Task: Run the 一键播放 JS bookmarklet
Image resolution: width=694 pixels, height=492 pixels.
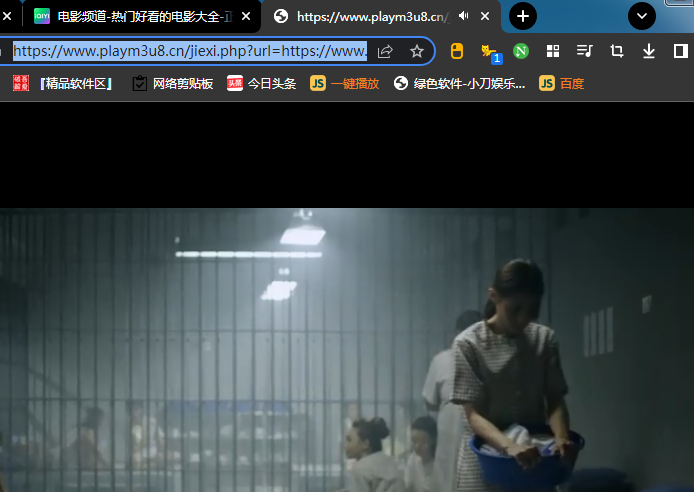Action: click(344, 83)
